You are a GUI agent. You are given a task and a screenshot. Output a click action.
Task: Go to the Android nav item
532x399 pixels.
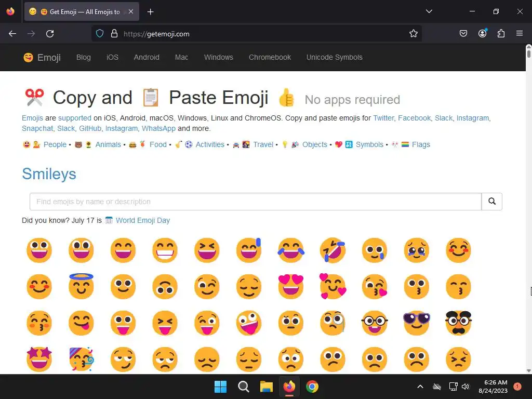(147, 57)
